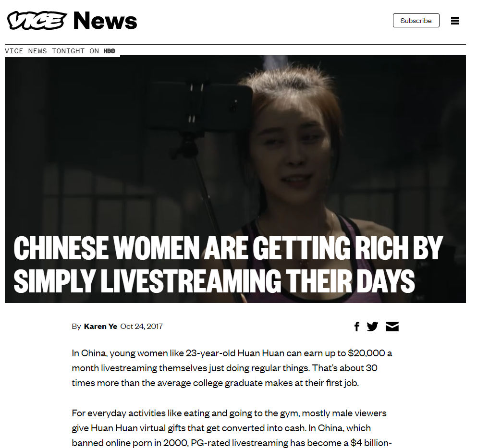
Task: Click the 'By' label before author name
Action: 76,327
